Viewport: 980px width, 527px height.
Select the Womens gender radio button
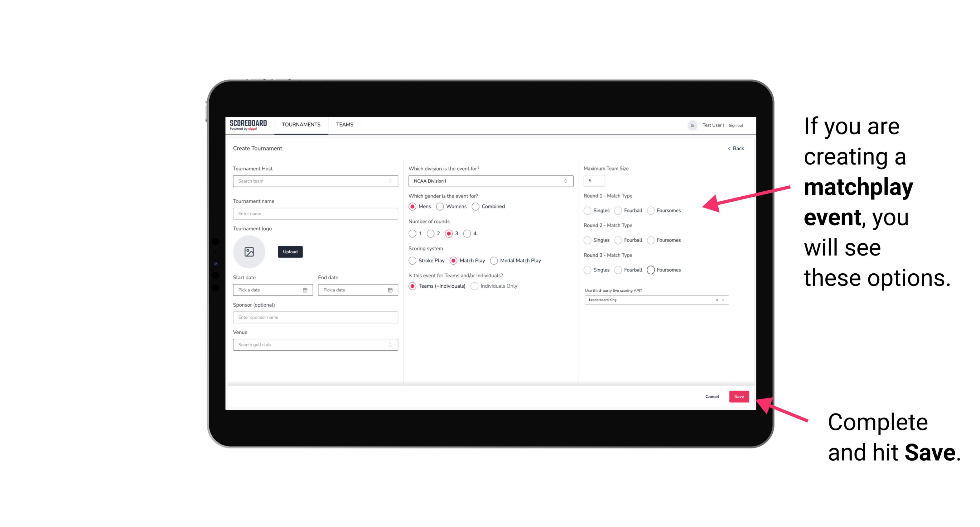pos(440,206)
